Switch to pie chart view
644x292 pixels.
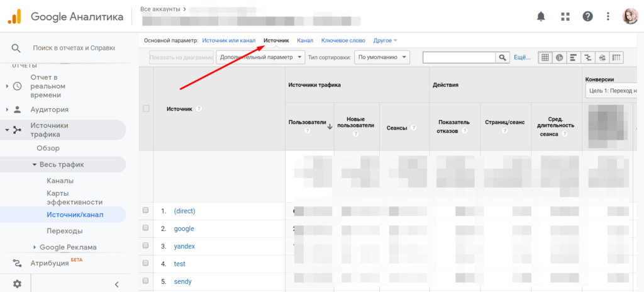point(559,57)
